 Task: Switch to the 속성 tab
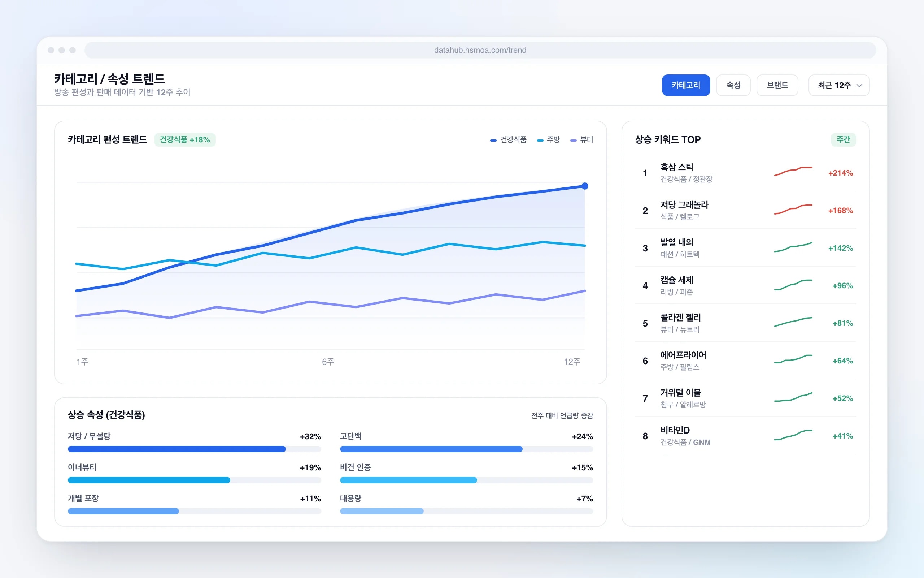(733, 85)
